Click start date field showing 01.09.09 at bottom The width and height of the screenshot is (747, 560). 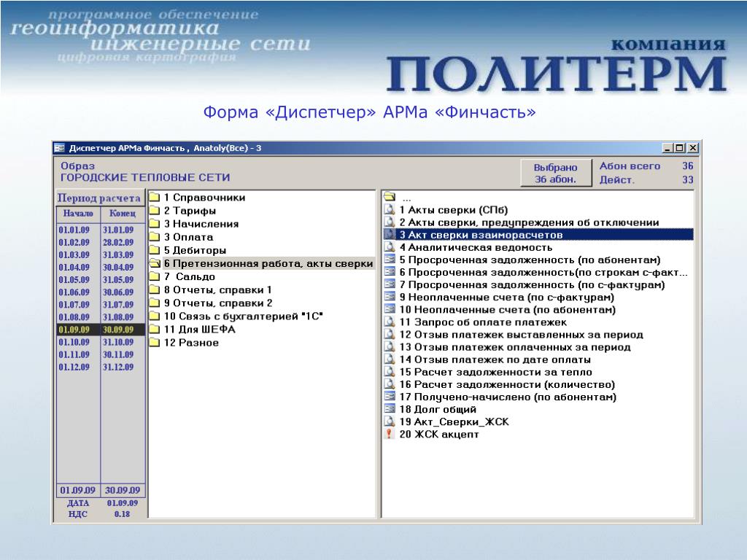click(77, 490)
